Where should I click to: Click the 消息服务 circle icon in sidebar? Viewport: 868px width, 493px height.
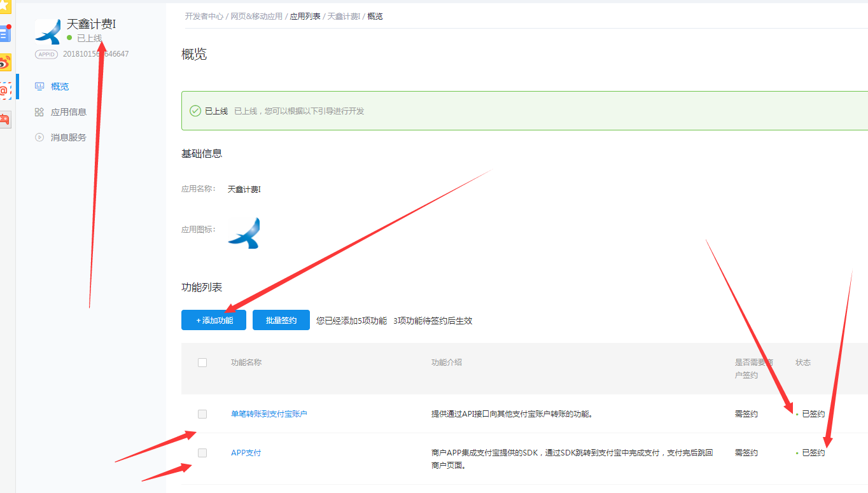(x=39, y=137)
